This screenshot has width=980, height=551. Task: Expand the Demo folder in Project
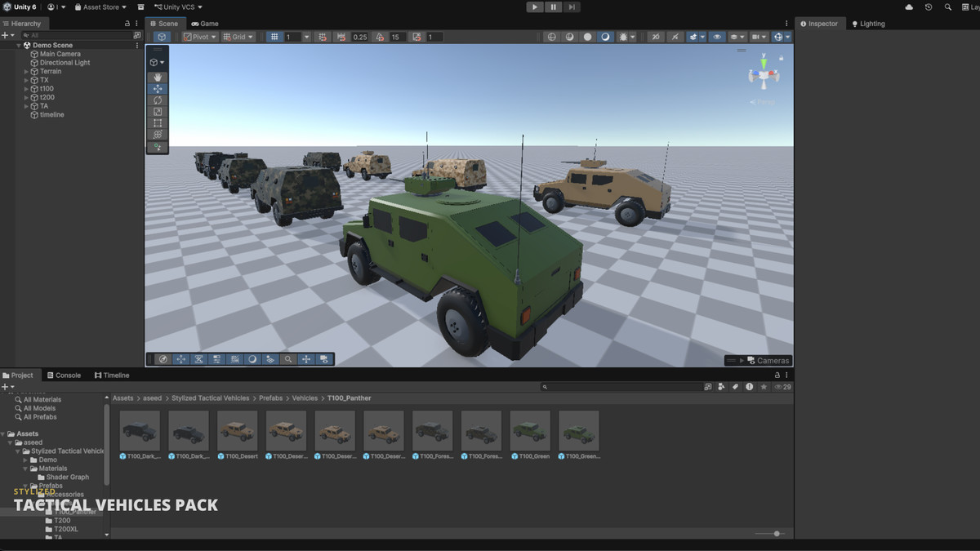point(26,460)
